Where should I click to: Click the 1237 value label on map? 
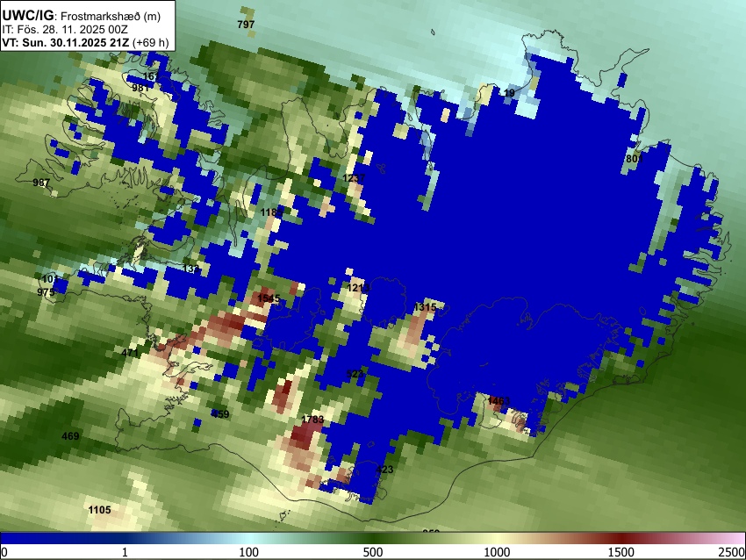(x=354, y=178)
